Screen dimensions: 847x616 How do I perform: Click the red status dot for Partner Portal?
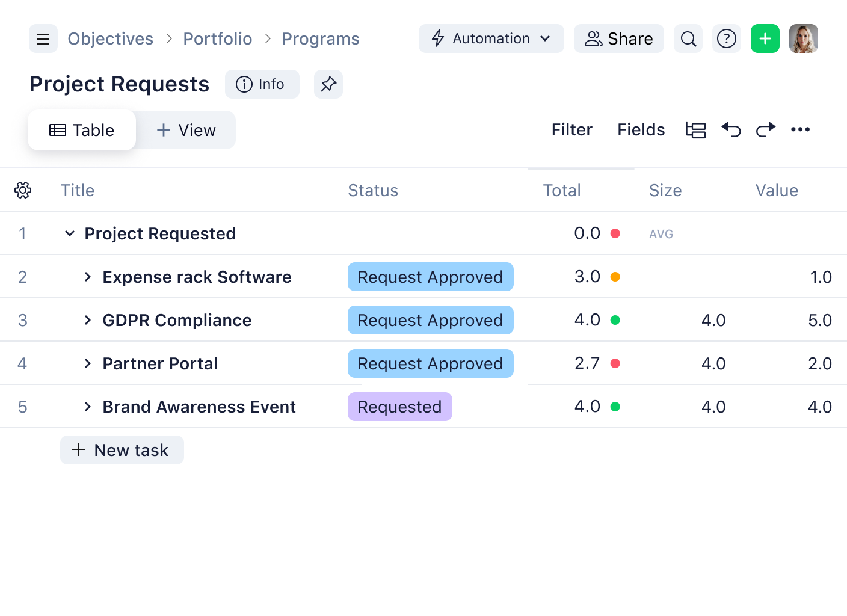pyautogui.click(x=615, y=363)
